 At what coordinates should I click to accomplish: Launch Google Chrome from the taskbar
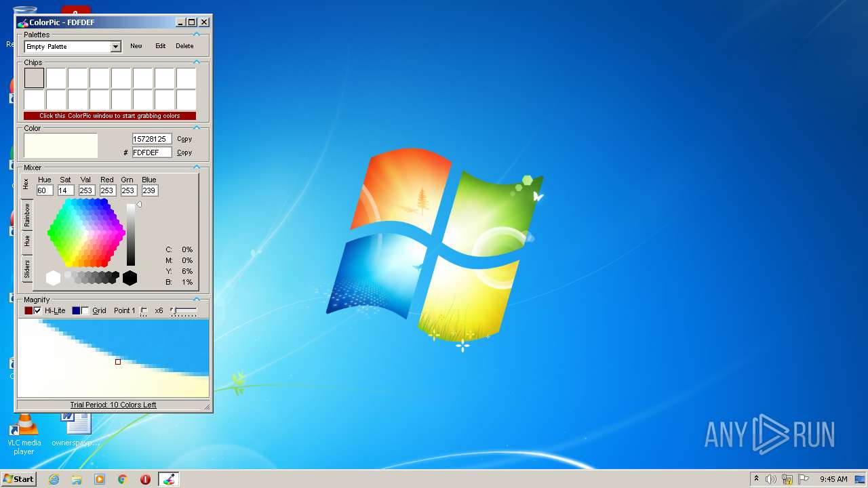coord(123,479)
